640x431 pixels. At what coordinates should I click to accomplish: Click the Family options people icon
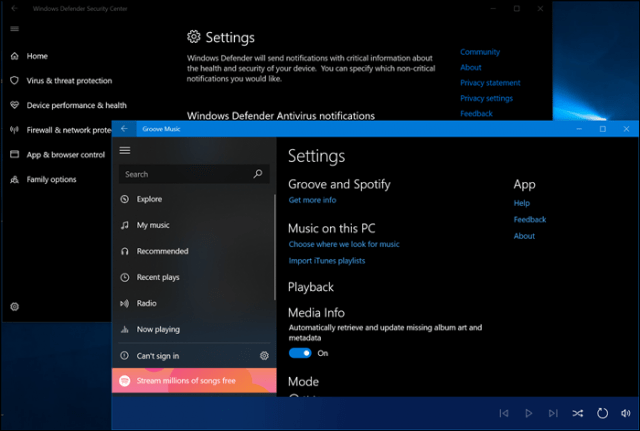15,179
